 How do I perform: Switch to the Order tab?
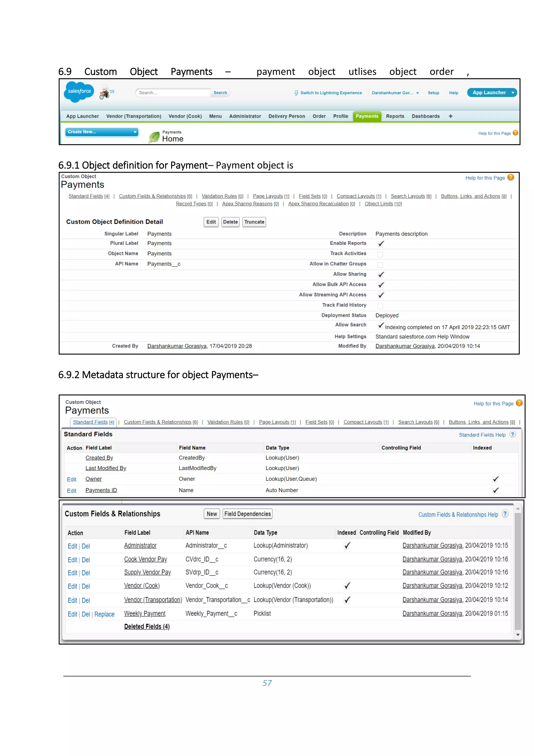[319, 116]
